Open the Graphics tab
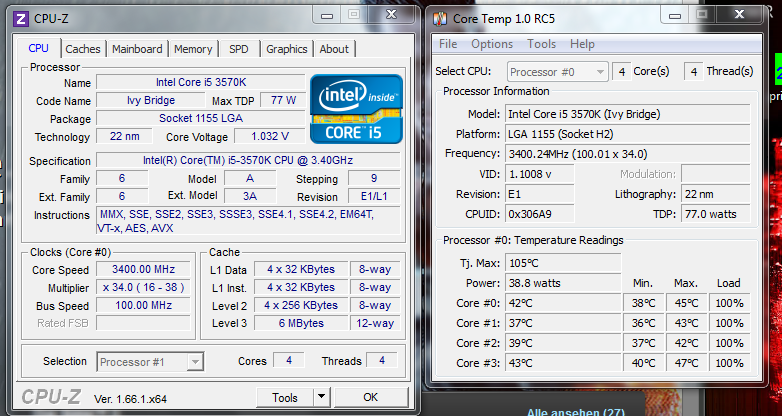 (287, 49)
